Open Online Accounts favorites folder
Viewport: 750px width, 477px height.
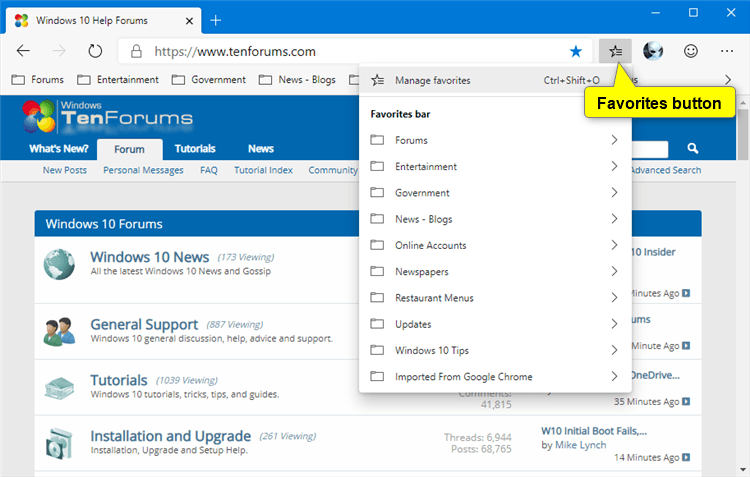click(495, 245)
